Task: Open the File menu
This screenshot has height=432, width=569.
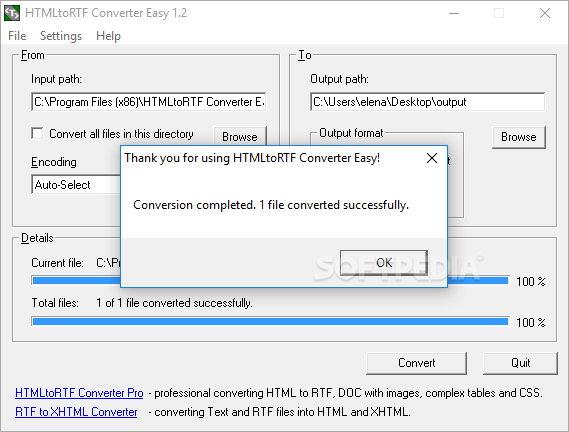Action: tap(17, 36)
